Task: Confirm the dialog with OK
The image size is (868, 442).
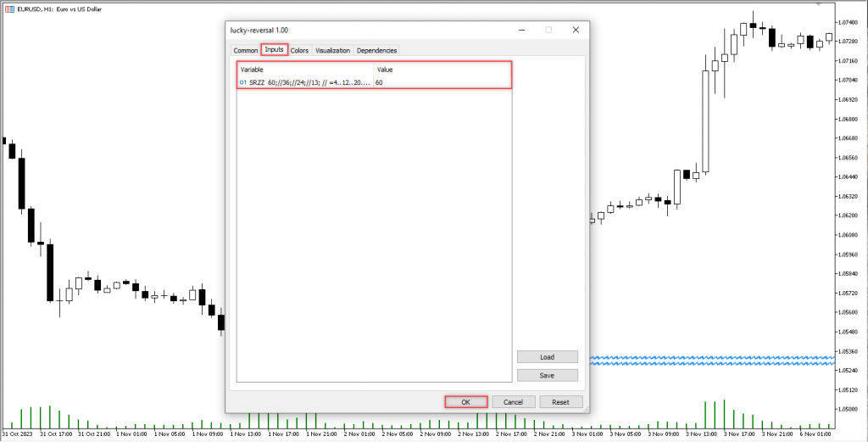Action: (x=466, y=402)
